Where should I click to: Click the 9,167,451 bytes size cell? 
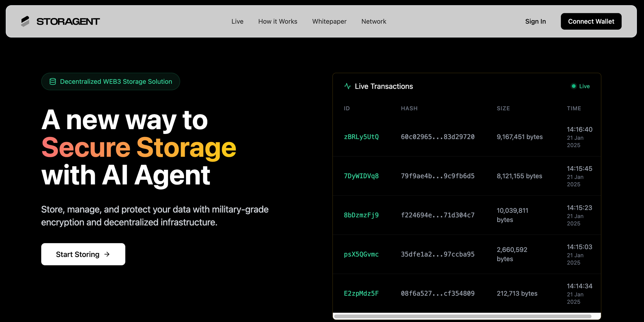520,137
